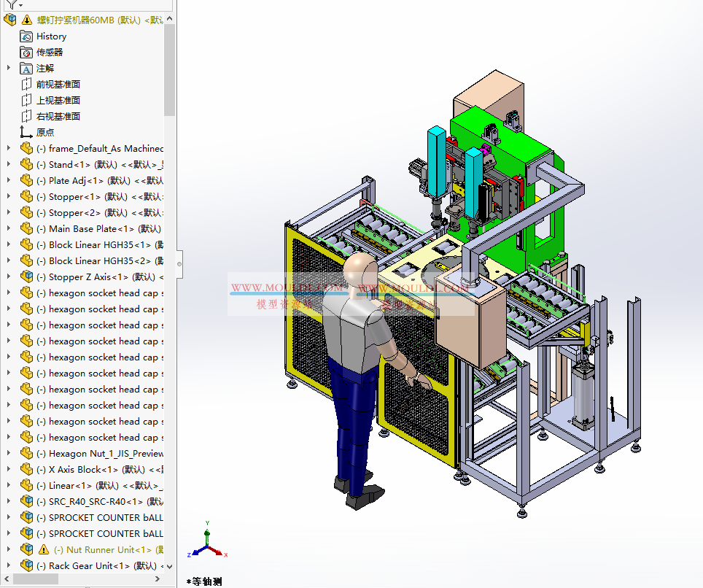Select the 右视基准面 right plane
The width and height of the screenshot is (703, 588).
(x=58, y=116)
